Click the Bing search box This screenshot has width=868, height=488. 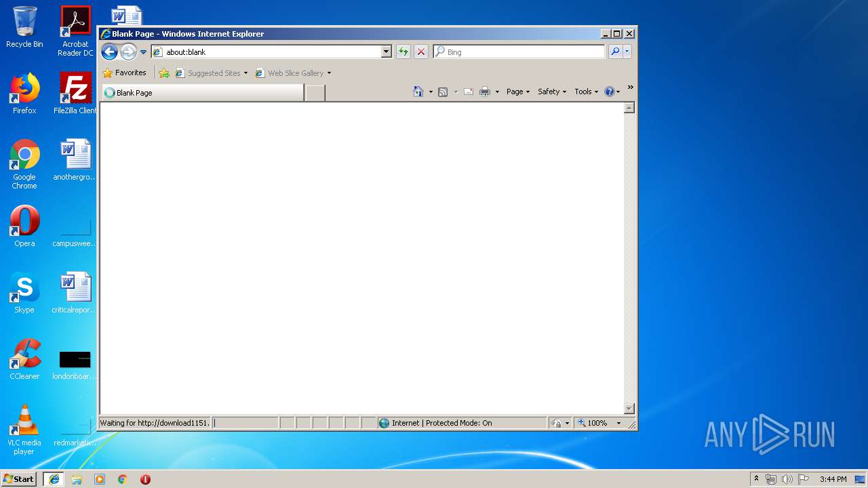point(519,52)
